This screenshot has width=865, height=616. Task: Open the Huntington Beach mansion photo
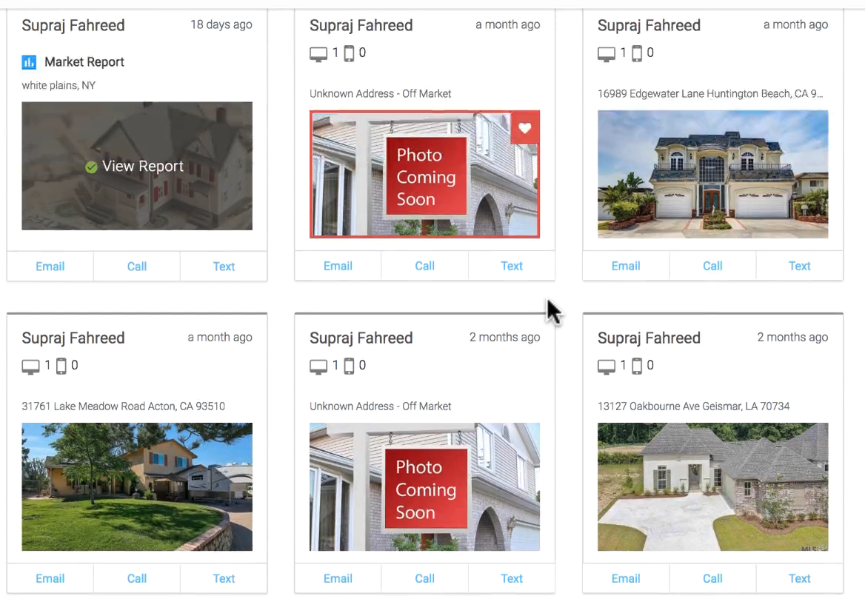point(712,174)
